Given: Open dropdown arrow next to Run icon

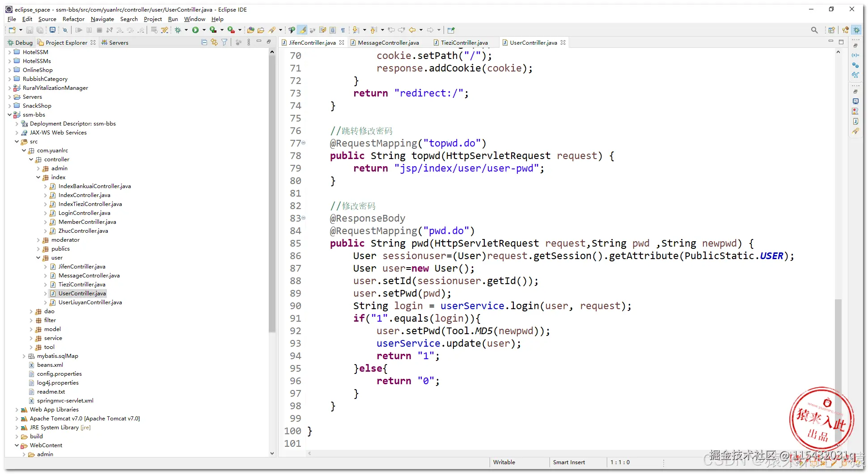Looking at the screenshot, I should (x=204, y=30).
